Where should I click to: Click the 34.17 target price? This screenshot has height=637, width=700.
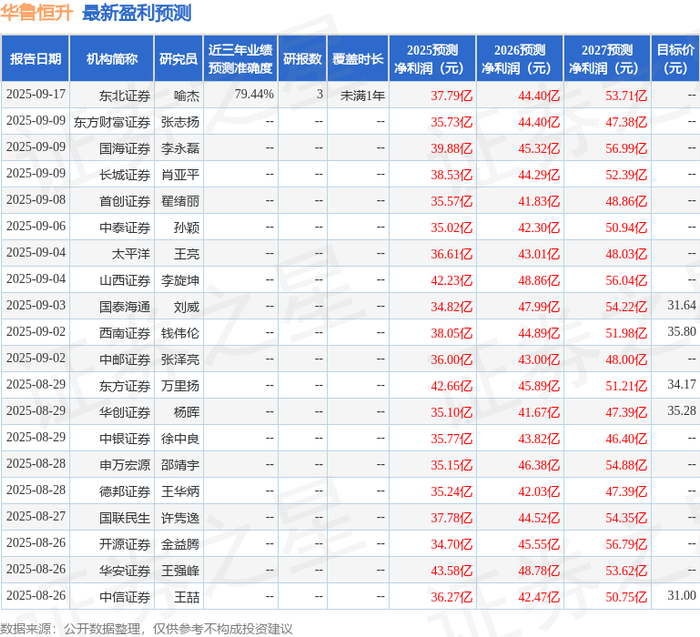click(682, 384)
